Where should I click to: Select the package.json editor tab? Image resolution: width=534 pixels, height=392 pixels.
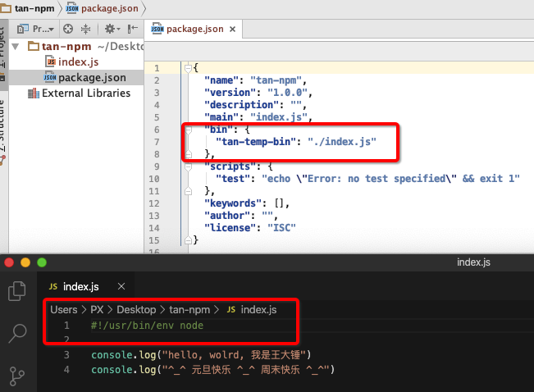click(x=194, y=29)
